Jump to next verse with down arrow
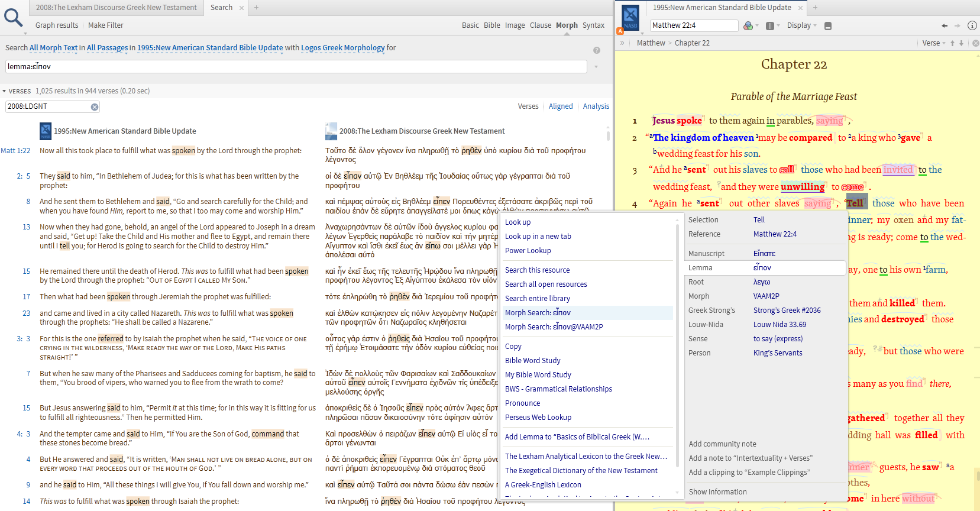This screenshot has height=511, width=980. (x=961, y=43)
